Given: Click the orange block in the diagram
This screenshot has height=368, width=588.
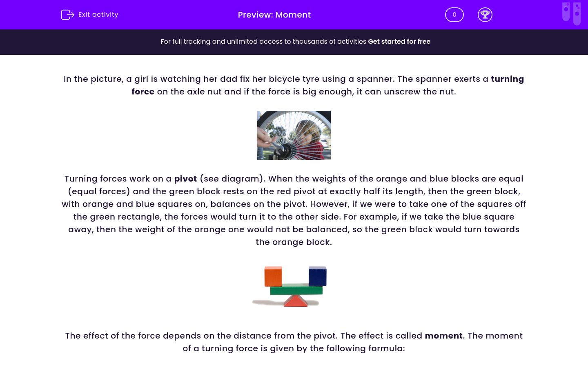Looking at the screenshot, I should coord(273,277).
